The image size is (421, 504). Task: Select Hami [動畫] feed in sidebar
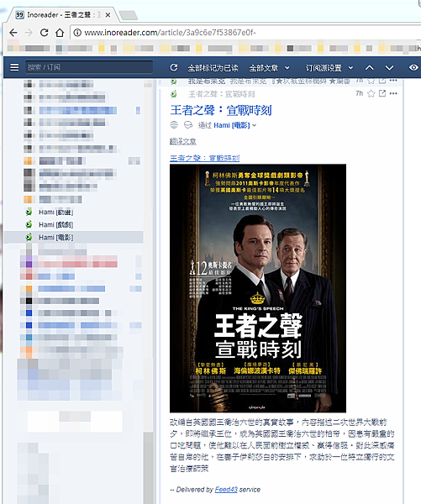click(x=56, y=213)
